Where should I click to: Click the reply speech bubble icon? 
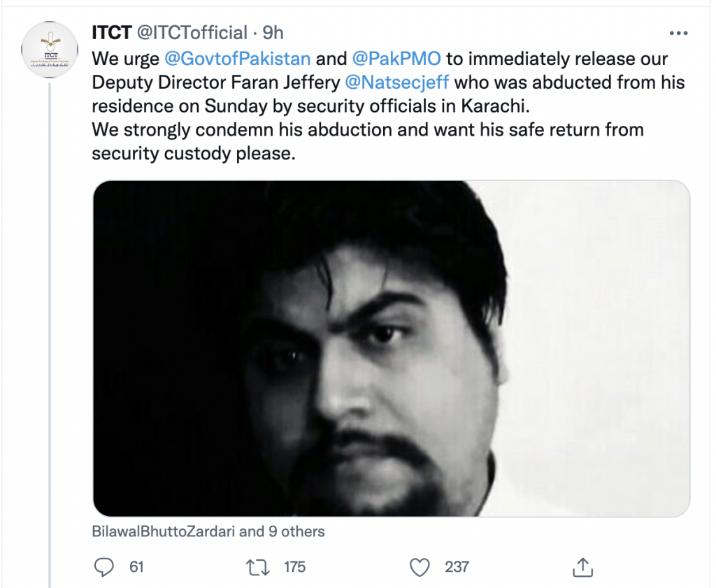coord(103,566)
